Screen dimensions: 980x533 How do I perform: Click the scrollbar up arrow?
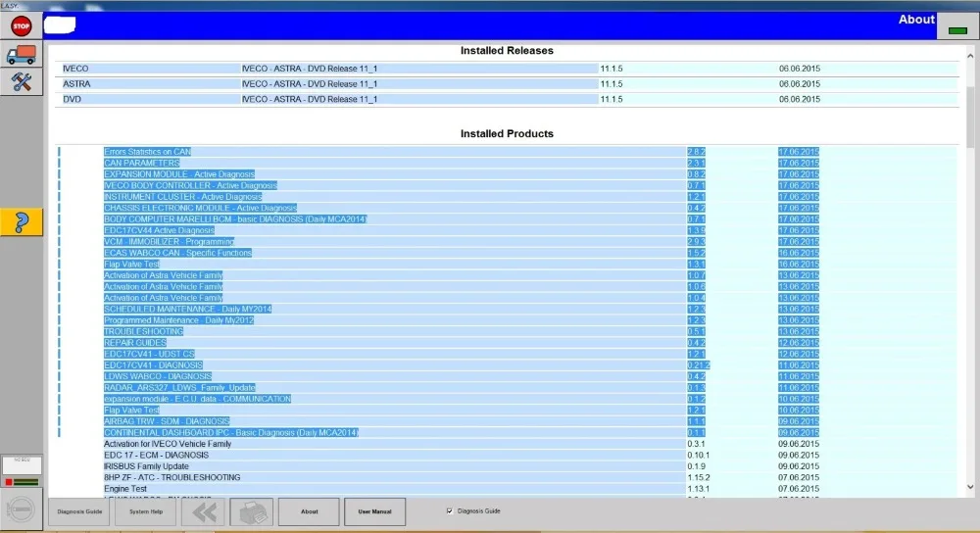970,56
